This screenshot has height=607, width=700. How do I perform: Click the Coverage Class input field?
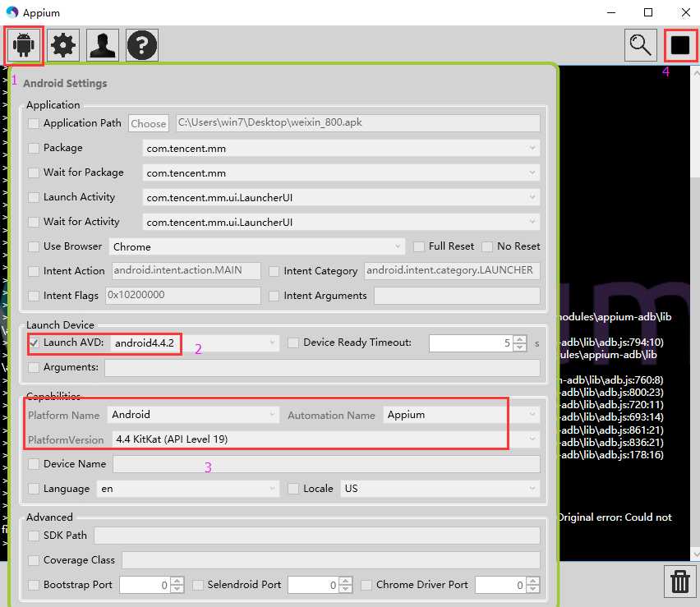pos(331,560)
